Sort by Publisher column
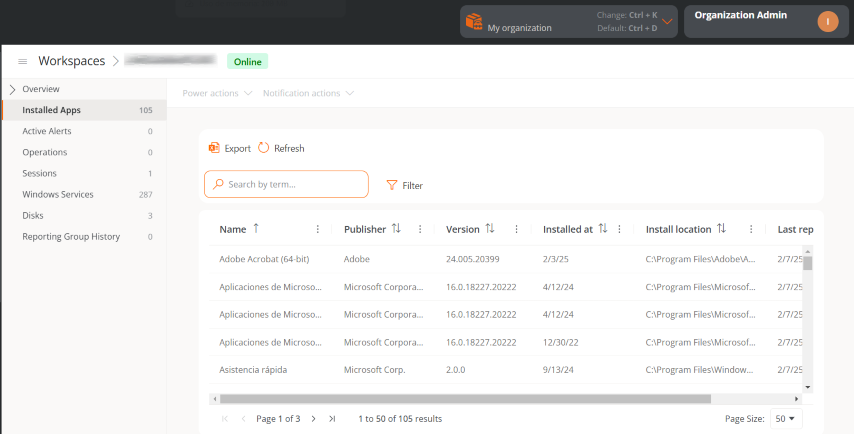This screenshot has width=854, height=434. tap(396, 229)
